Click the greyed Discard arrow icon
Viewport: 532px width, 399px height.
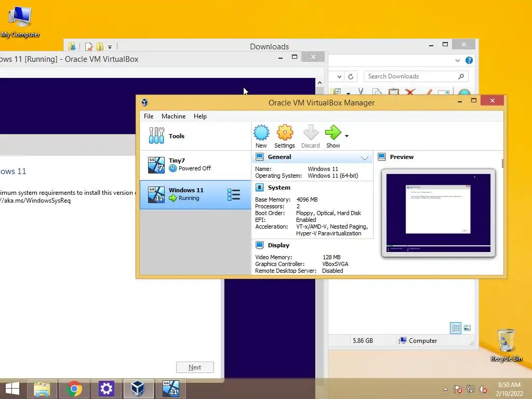[x=311, y=137]
